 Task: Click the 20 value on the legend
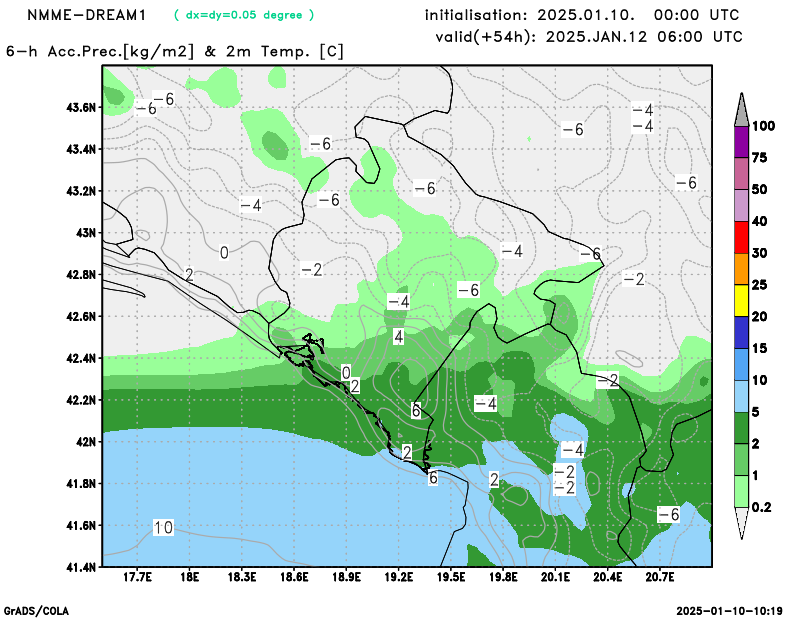point(760,317)
